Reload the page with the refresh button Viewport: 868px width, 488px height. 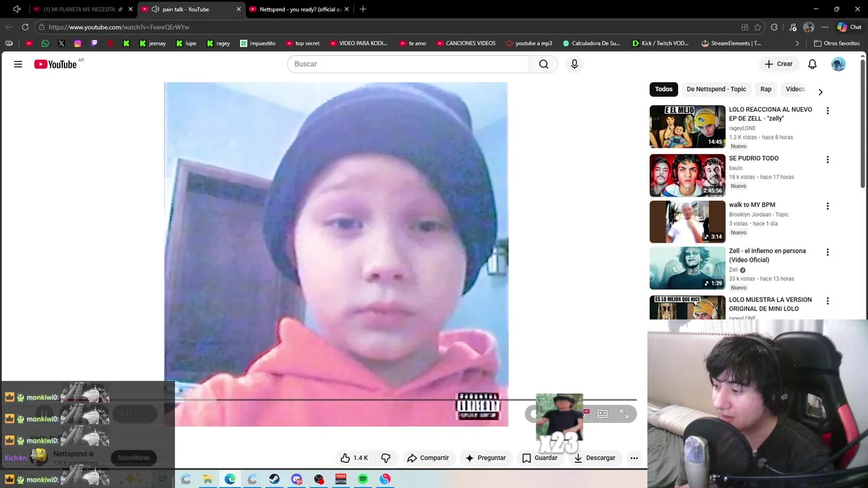25,27
